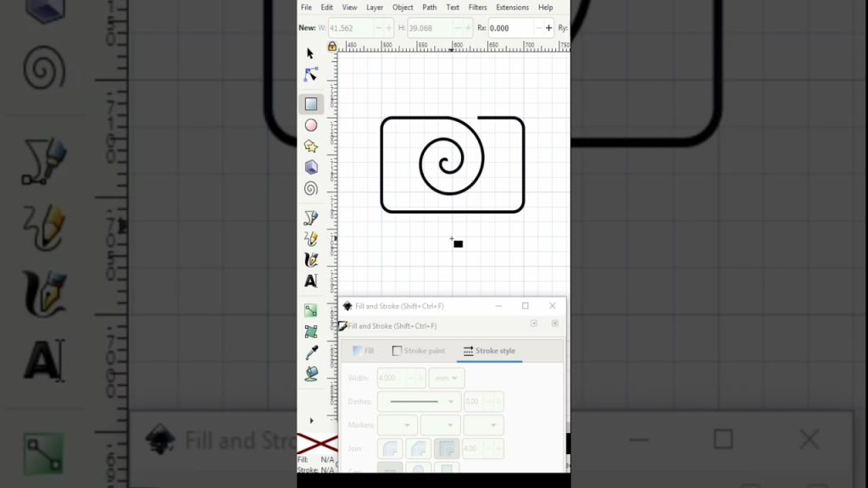Open the Dashes pattern dropdown
The width and height of the screenshot is (868, 488).
click(x=418, y=402)
